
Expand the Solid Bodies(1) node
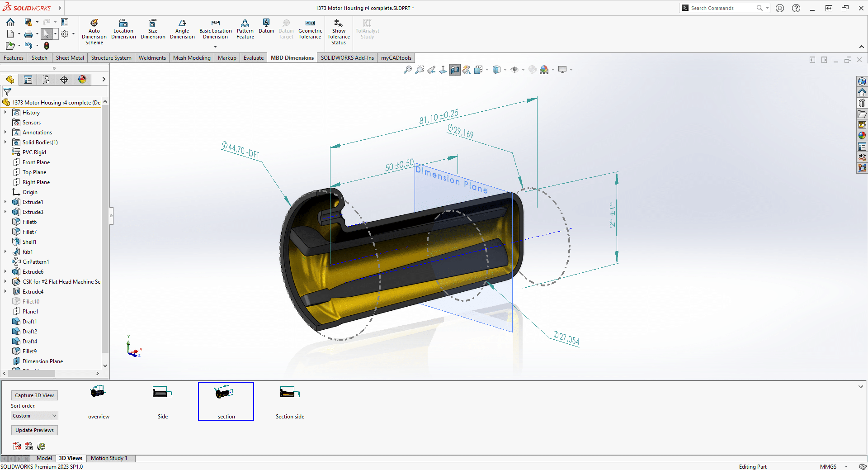point(5,142)
